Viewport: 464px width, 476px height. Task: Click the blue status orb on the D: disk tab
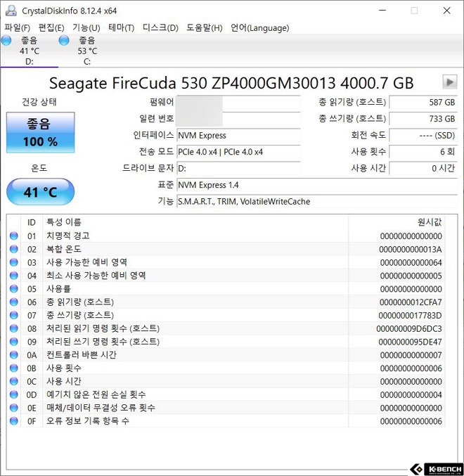click(6, 40)
